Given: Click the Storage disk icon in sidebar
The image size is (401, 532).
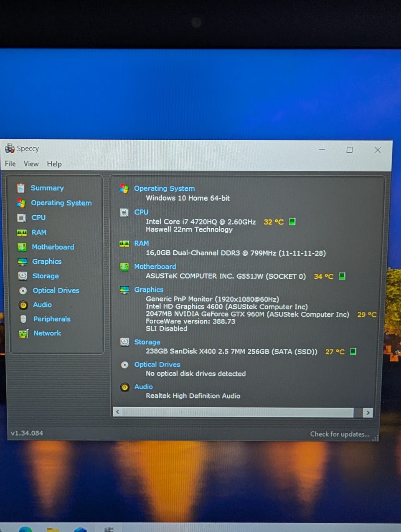Looking at the screenshot, I should (23, 276).
